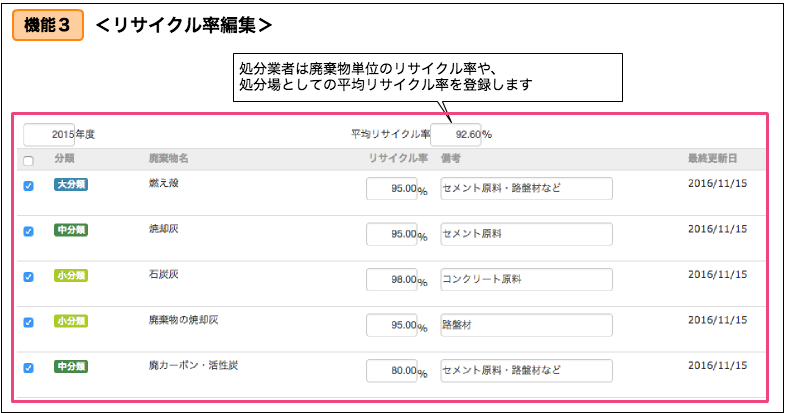Screen dimensions: 785x413
Task: Click the 年度 year input field
Action: 49,134
